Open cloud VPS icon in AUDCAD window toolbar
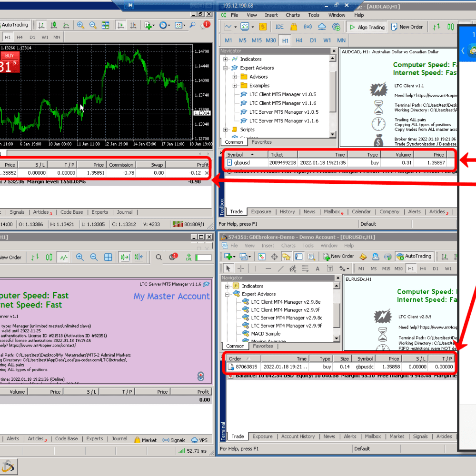Image resolution: width=476 pixels, height=476 pixels. (322, 27)
